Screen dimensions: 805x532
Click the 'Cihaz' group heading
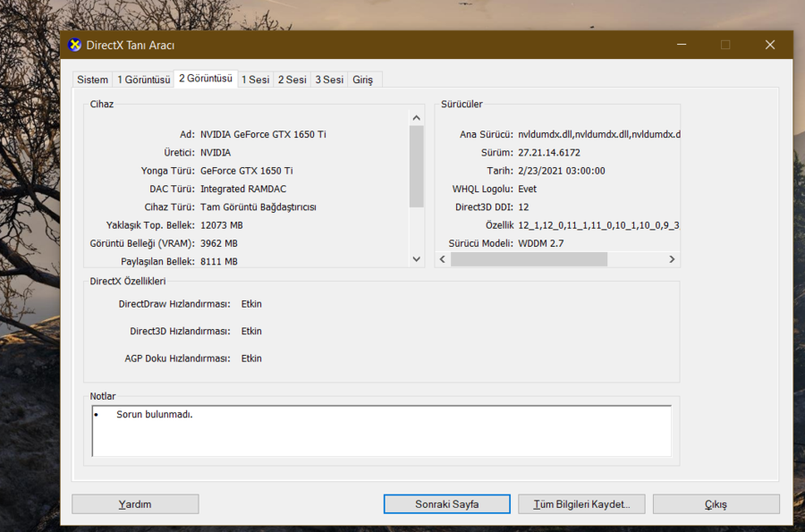(x=102, y=104)
